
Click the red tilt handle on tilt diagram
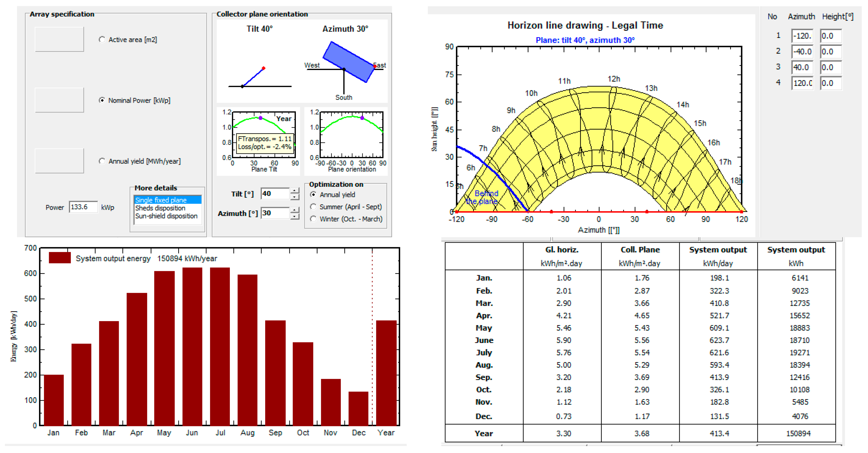pyautogui.click(x=264, y=68)
